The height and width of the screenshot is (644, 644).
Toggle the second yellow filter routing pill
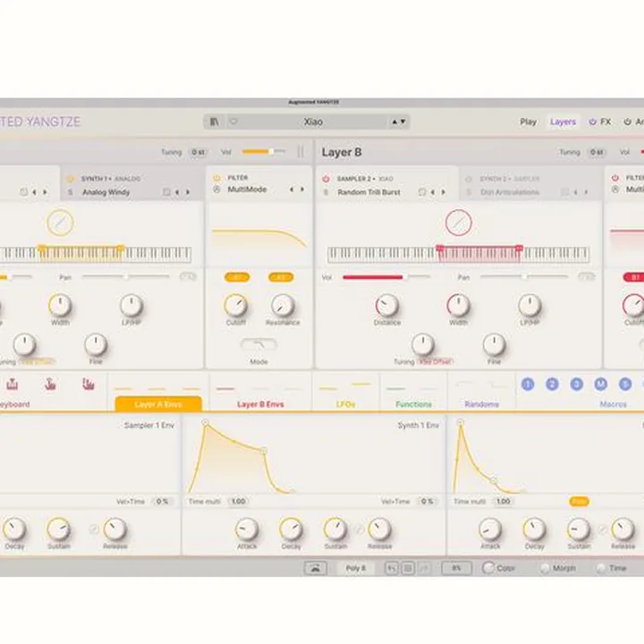(x=281, y=277)
